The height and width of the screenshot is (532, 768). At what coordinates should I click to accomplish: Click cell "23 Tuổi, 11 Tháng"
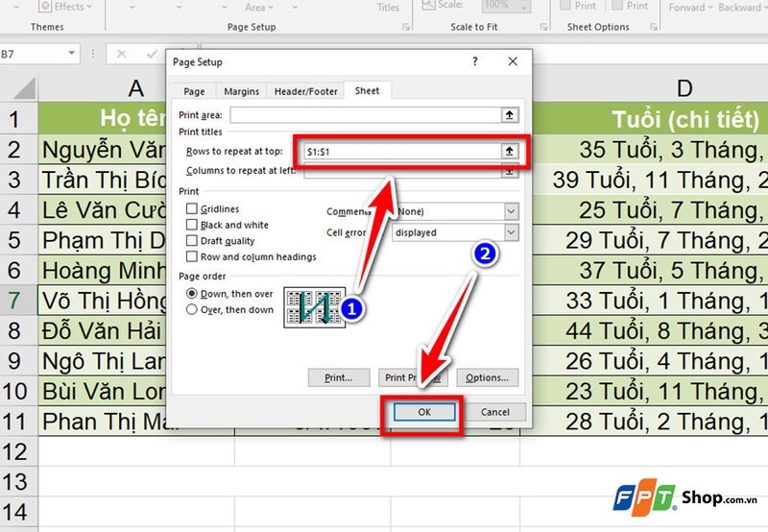click(x=650, y=392)
